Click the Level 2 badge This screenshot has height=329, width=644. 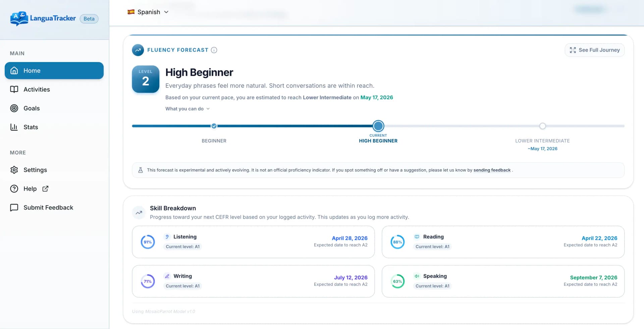(x=146, y=79)
